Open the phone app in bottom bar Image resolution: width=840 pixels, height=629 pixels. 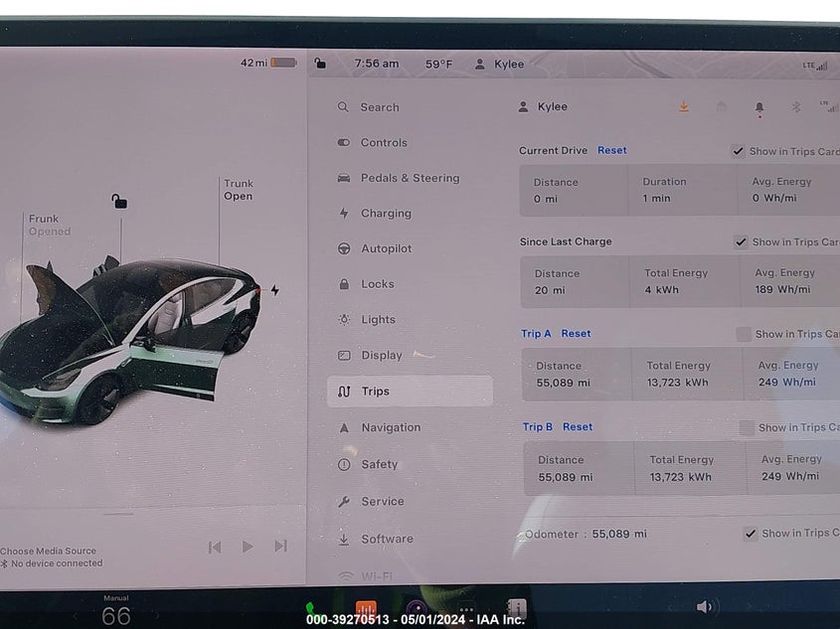(310, 608)
